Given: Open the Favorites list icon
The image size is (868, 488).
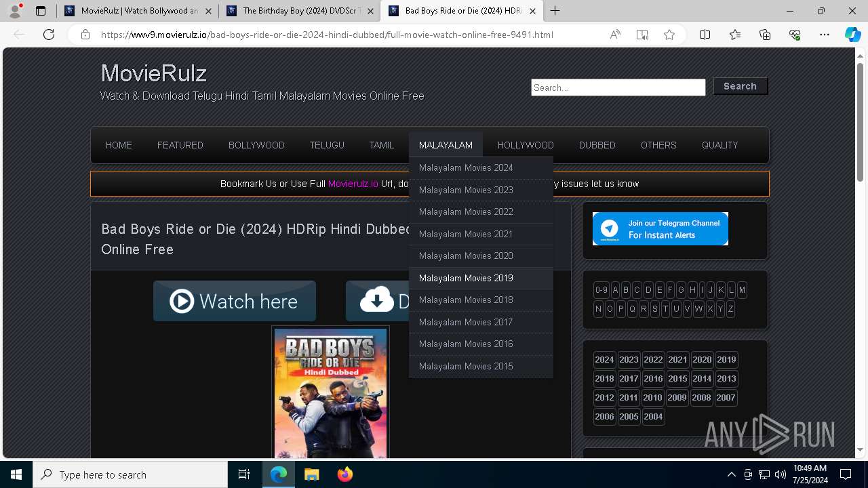Looking at the screenshot, I should pyautogui.click(x=735, y=35).
